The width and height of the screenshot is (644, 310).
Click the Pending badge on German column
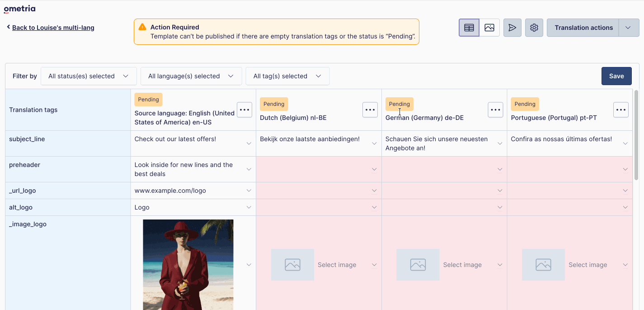coord(400,104)
